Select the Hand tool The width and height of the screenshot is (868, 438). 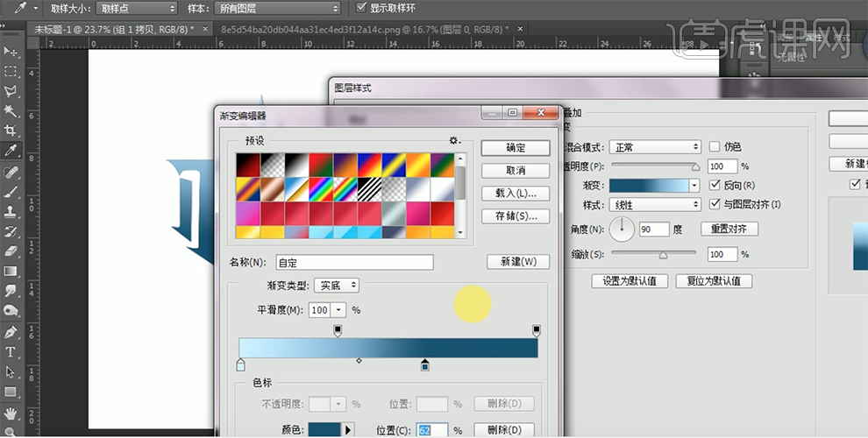pyautogui.click(x=11, y=413)
